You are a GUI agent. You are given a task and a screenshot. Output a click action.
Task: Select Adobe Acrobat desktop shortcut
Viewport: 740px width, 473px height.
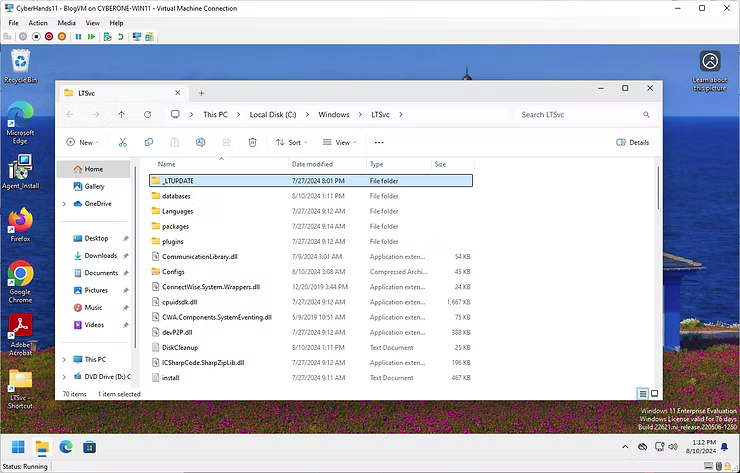[20, 335]
